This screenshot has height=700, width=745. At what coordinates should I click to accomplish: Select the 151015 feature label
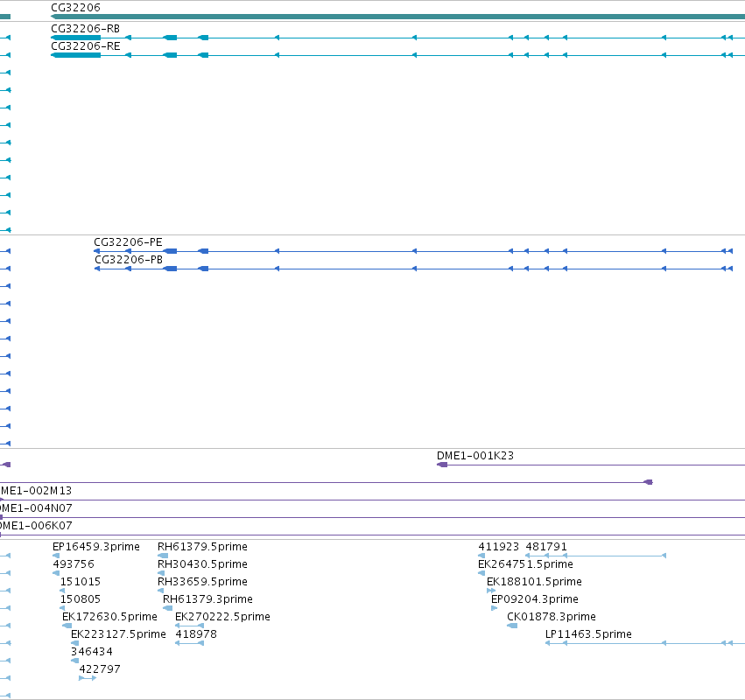point(81,582)
